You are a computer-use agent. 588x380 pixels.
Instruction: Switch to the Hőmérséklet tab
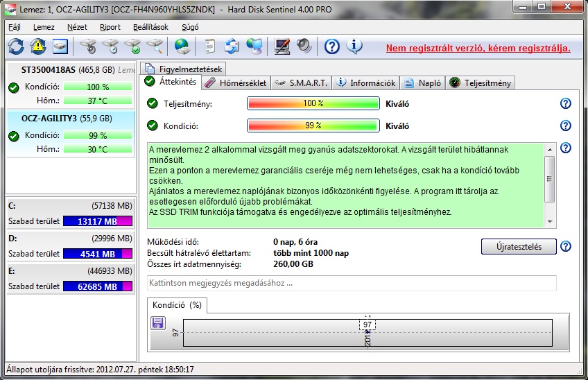click(x=236, y=83)
